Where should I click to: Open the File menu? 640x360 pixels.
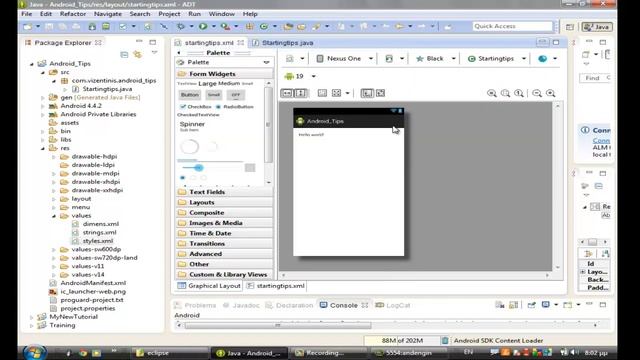point(27,14)
